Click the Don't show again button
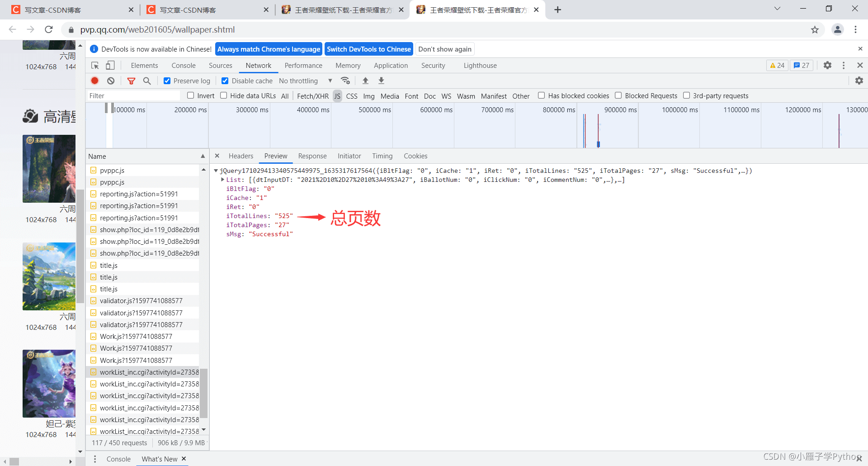This screenshot has width=868, height=466. 444,49
